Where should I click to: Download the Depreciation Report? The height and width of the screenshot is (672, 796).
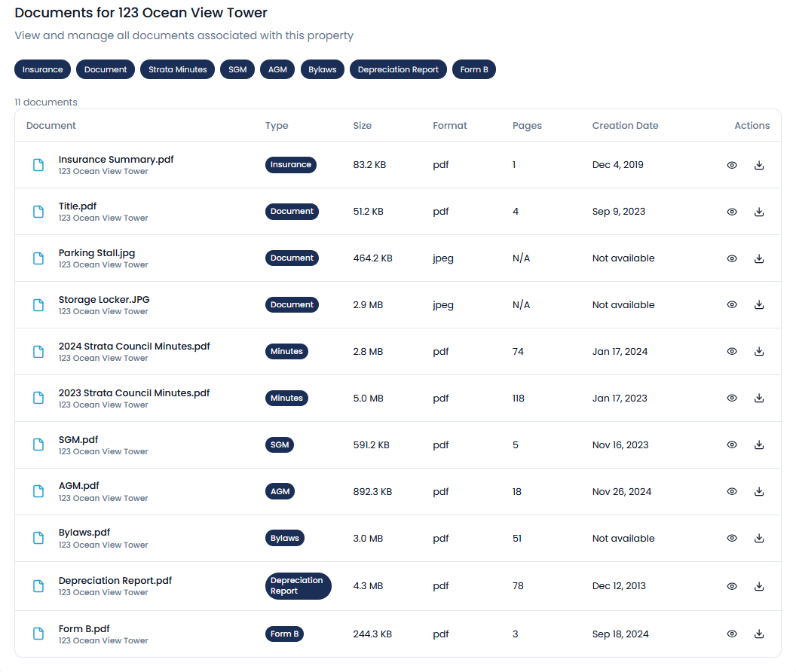tap(759, 586)
